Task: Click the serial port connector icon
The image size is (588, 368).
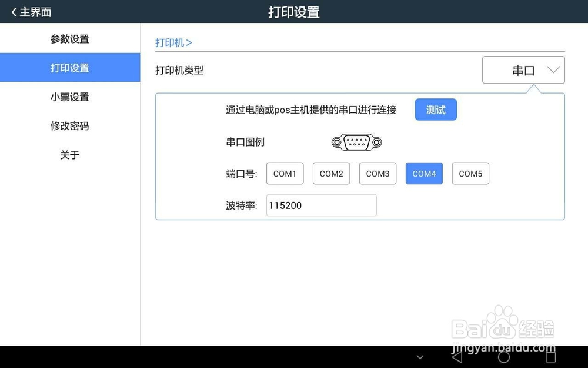Action: coord(357,142)
